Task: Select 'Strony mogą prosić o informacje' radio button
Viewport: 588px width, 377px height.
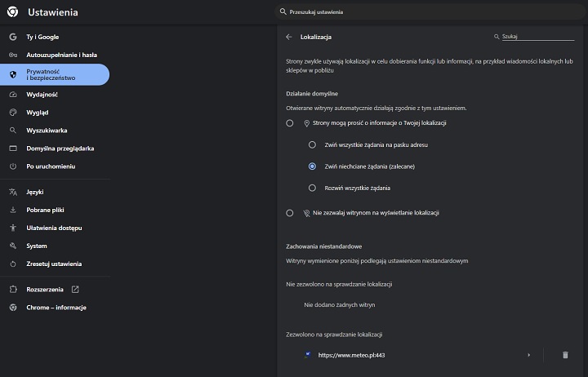Action: pyautogui.click(x=290, y=122)
